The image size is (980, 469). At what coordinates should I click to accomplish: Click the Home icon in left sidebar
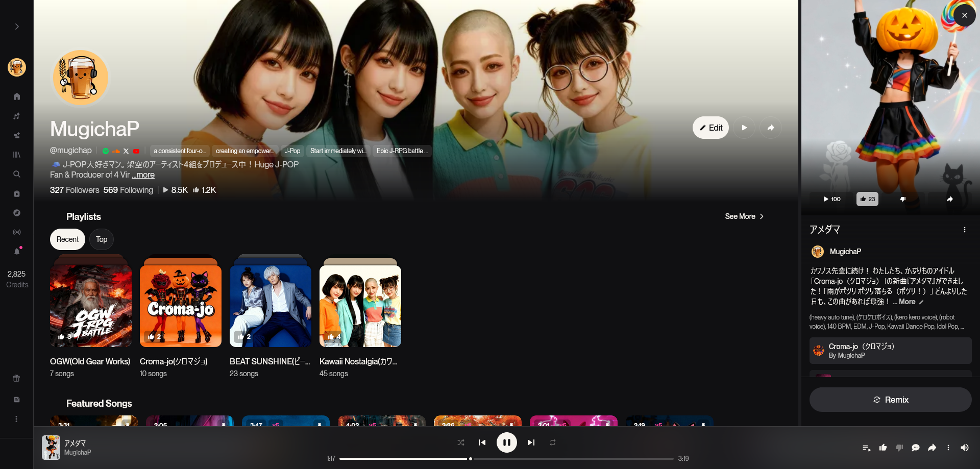tap(17, 96)
